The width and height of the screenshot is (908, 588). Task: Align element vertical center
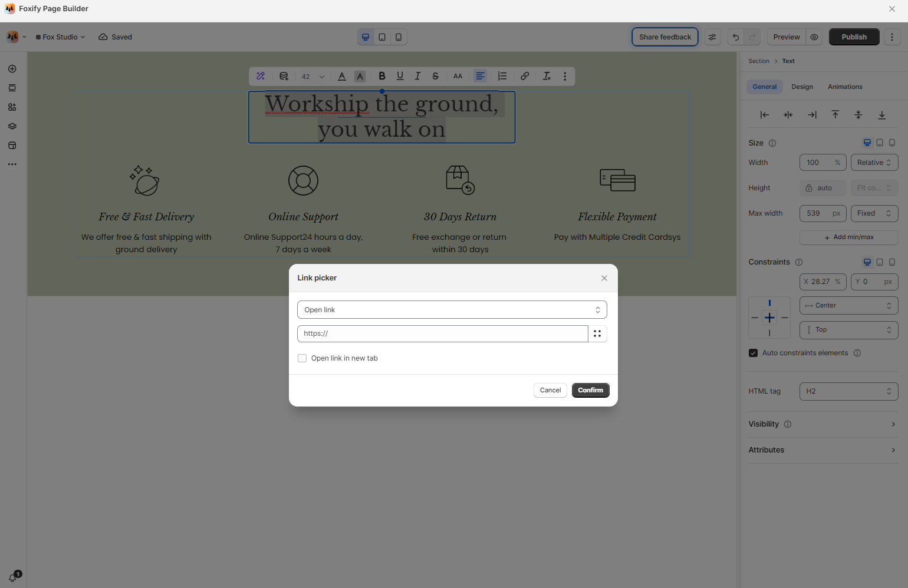click(858, 115)
